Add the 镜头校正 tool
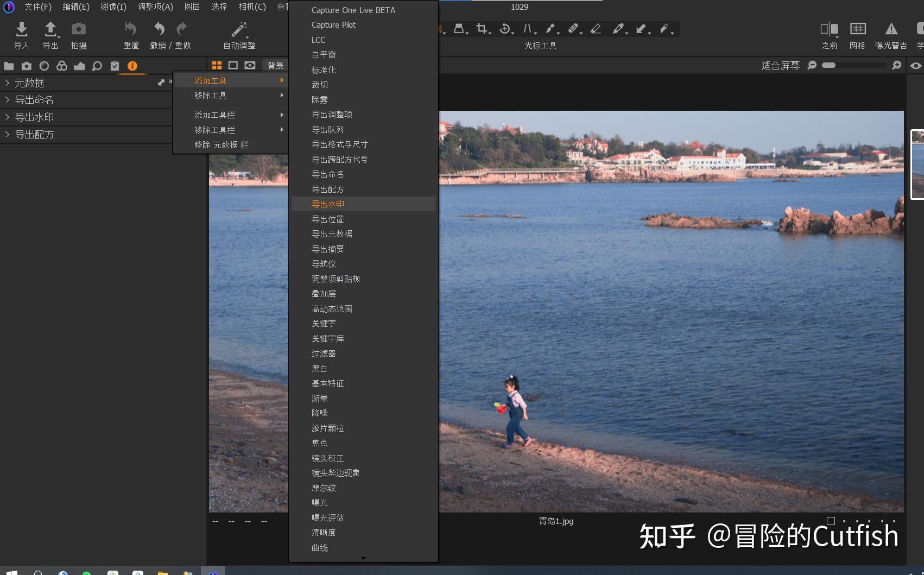 tap(363, 458)
